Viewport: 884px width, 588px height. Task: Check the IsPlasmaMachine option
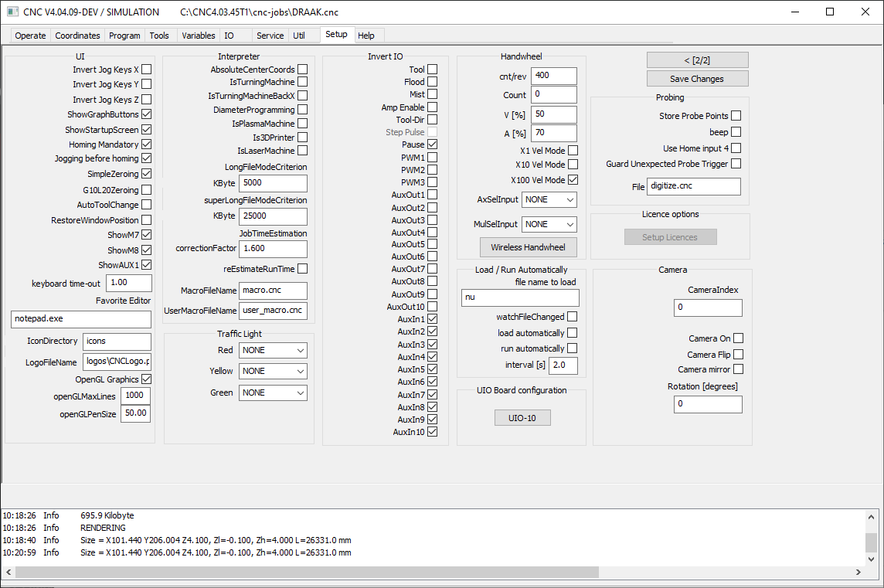coord(303,123)
